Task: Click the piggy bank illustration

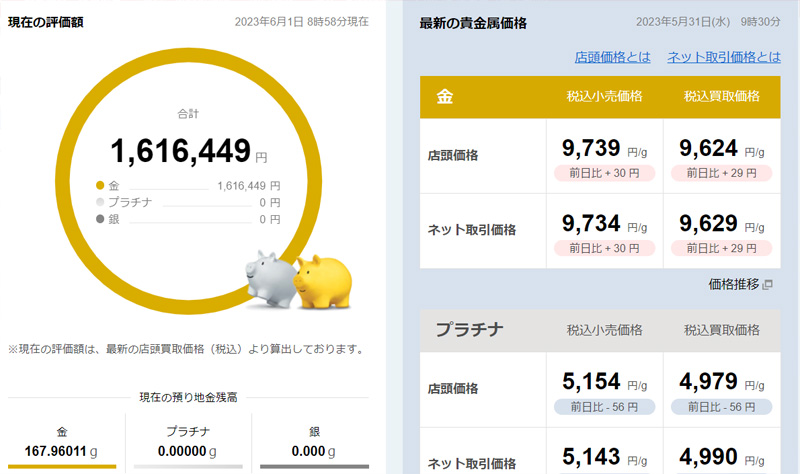Action: click(299, 280)
